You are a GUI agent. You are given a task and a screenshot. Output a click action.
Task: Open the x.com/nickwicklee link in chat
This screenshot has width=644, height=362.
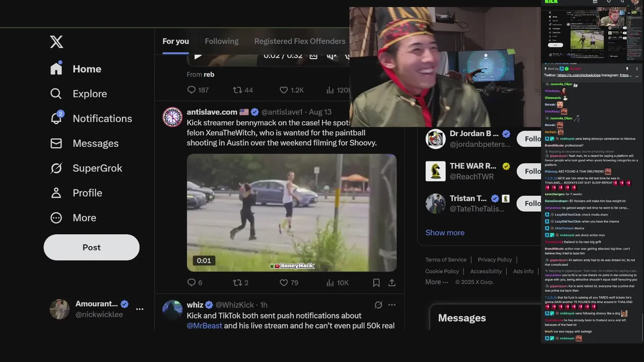click(579, 75)
